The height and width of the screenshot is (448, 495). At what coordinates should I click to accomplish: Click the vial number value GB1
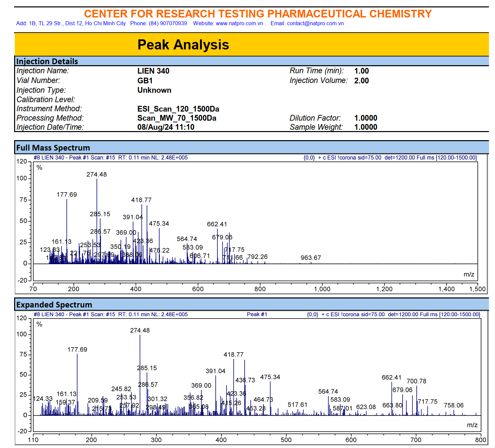[x=145, y=81]
